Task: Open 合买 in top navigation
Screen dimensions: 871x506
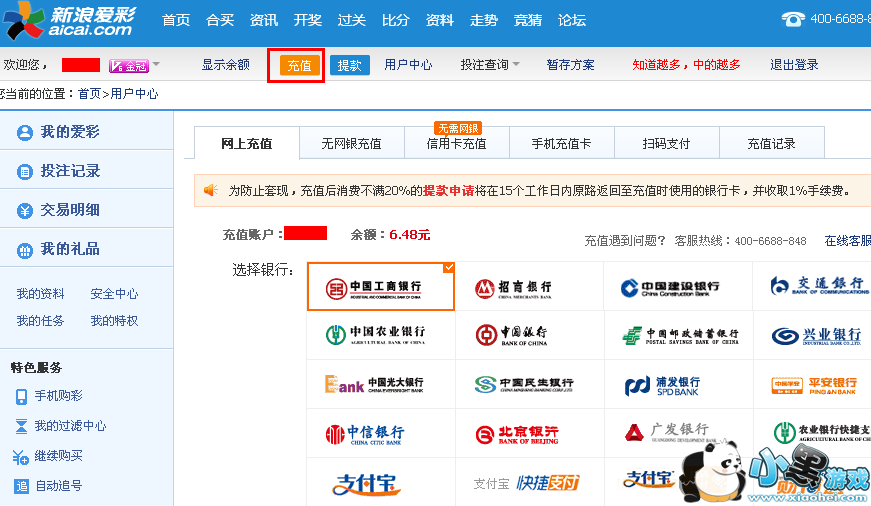Action: point(220,21)
